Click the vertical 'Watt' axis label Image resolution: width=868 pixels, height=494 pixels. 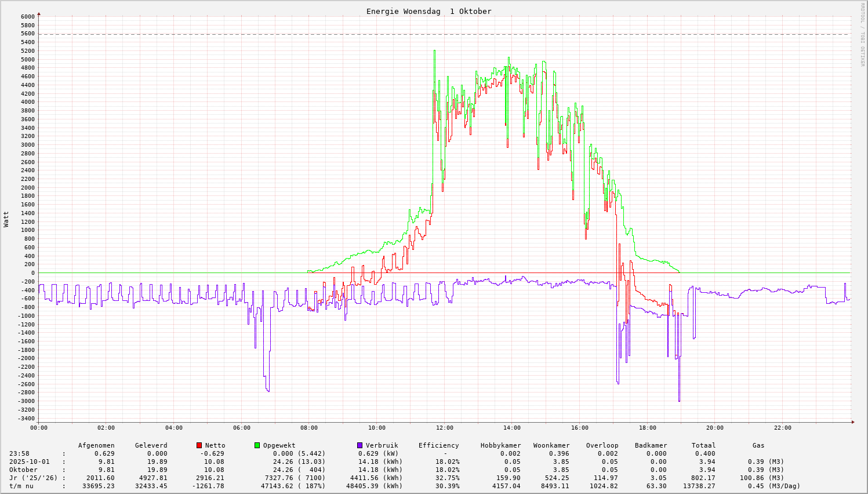click(x=6, y=219)
